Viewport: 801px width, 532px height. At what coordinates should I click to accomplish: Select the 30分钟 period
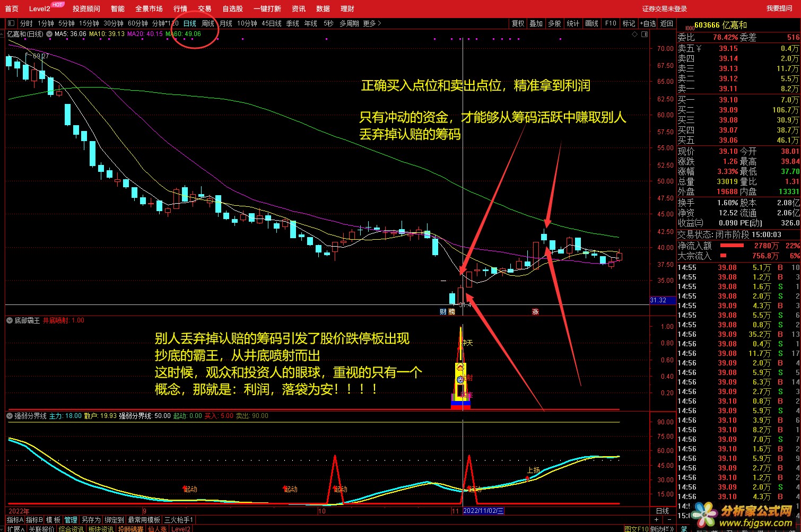[x=114, y=23]
